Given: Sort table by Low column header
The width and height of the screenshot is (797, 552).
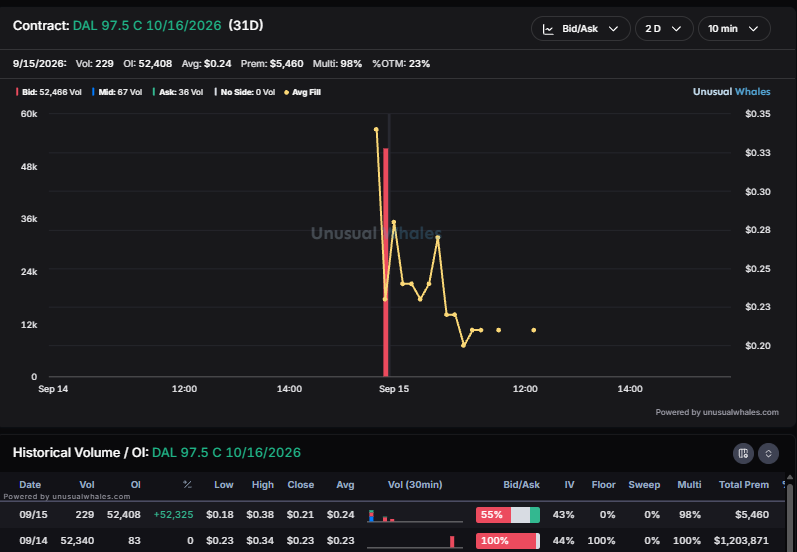Looking at the screenshot, I should (224, 484).
